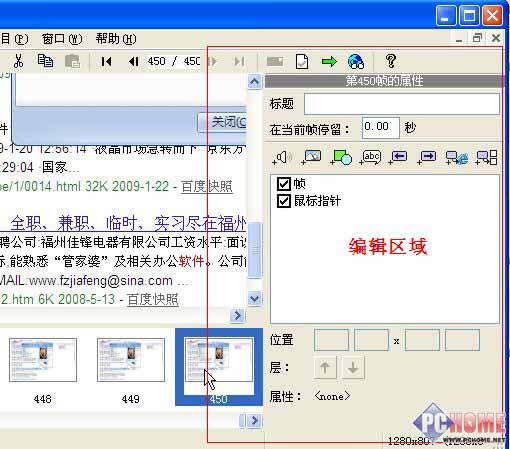Click thumbnail strip right scroll arrow
Viewport: 510px width, 449px height.
(x=255, y=421)
